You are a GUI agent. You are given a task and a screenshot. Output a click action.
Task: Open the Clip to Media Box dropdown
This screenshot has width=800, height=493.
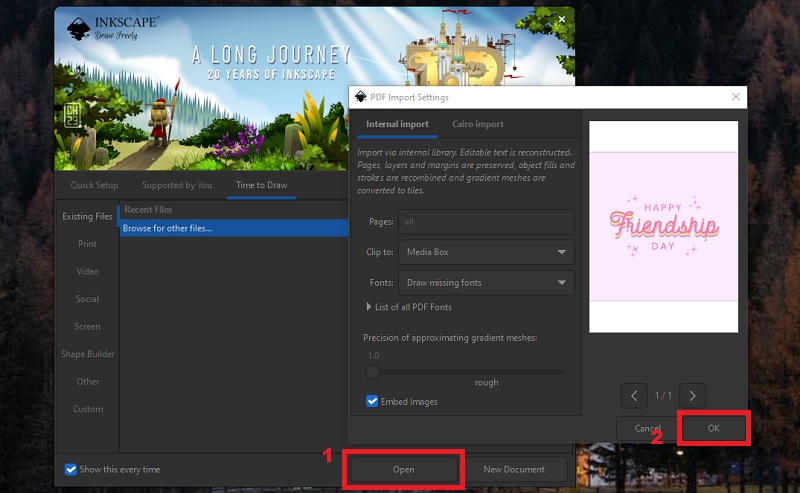(486, 252)
